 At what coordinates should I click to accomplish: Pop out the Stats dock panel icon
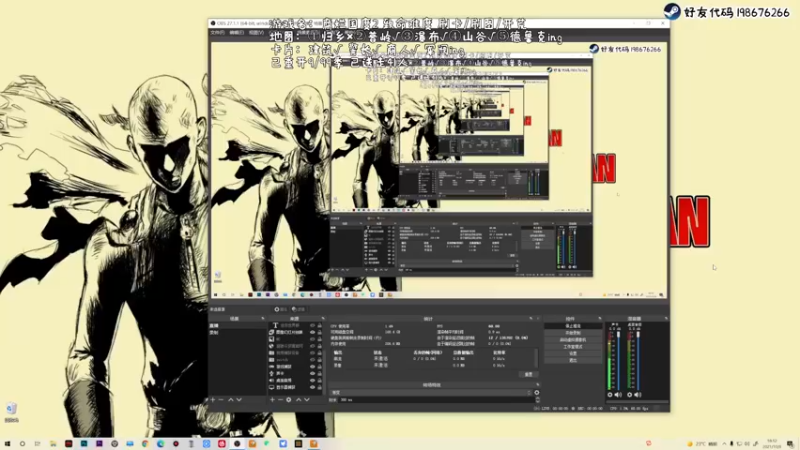(531, 318)
